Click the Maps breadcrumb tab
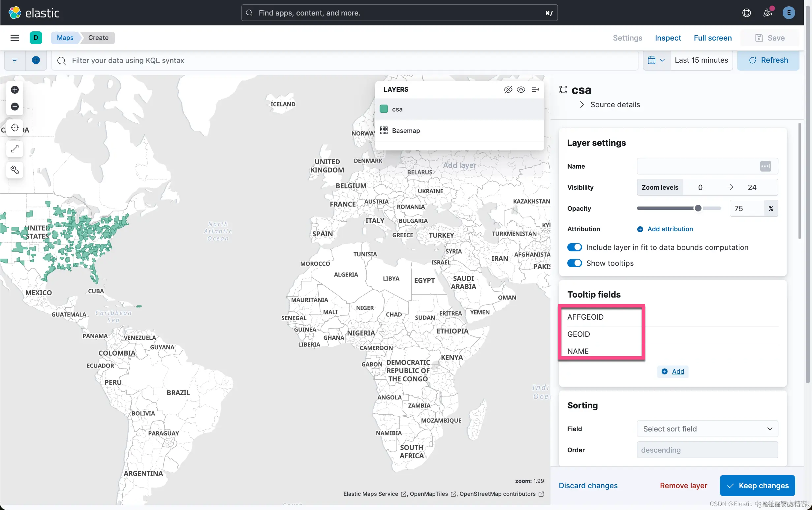Screen dimensions: 812x510 pyautogui.click(x=65, y=38)
